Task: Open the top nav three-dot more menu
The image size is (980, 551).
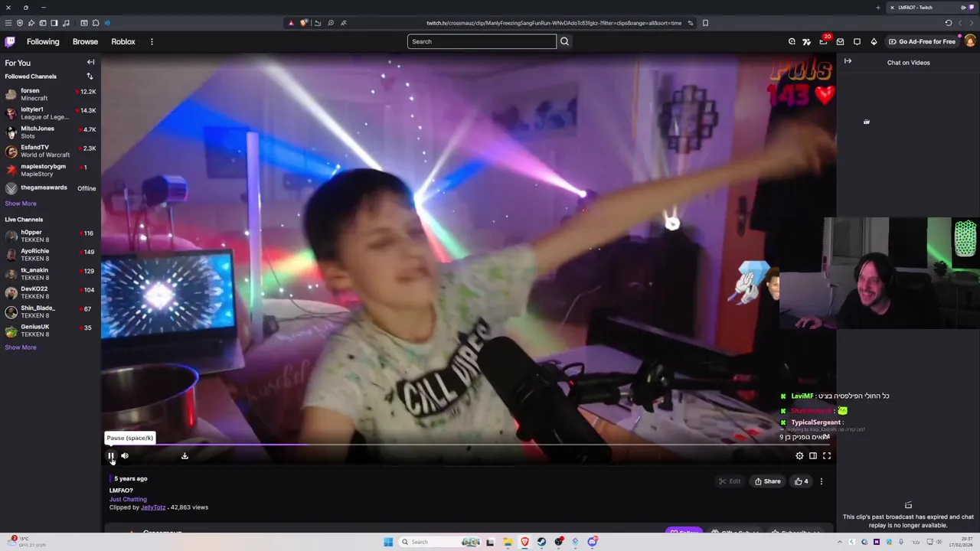Action: pos(152,42)
